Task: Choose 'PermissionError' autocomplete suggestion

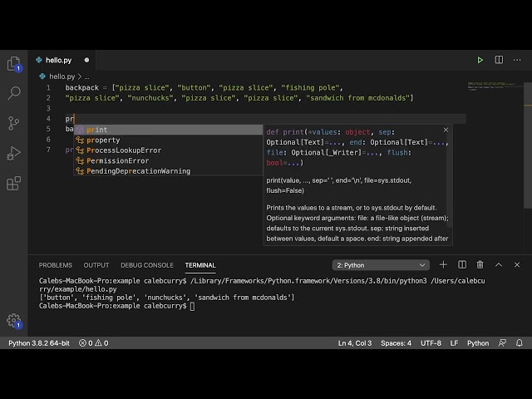Action: point(168,160)
